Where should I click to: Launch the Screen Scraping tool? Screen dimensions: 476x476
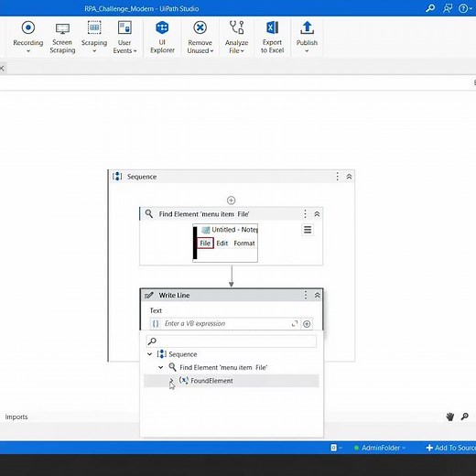pos(62,38)
